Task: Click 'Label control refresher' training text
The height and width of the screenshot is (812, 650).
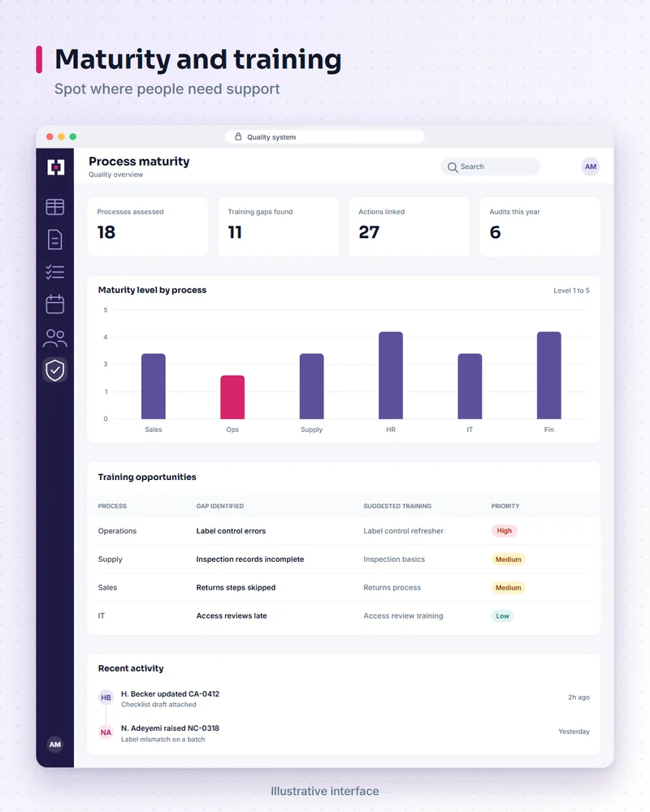Action: [x=403, y=531]
